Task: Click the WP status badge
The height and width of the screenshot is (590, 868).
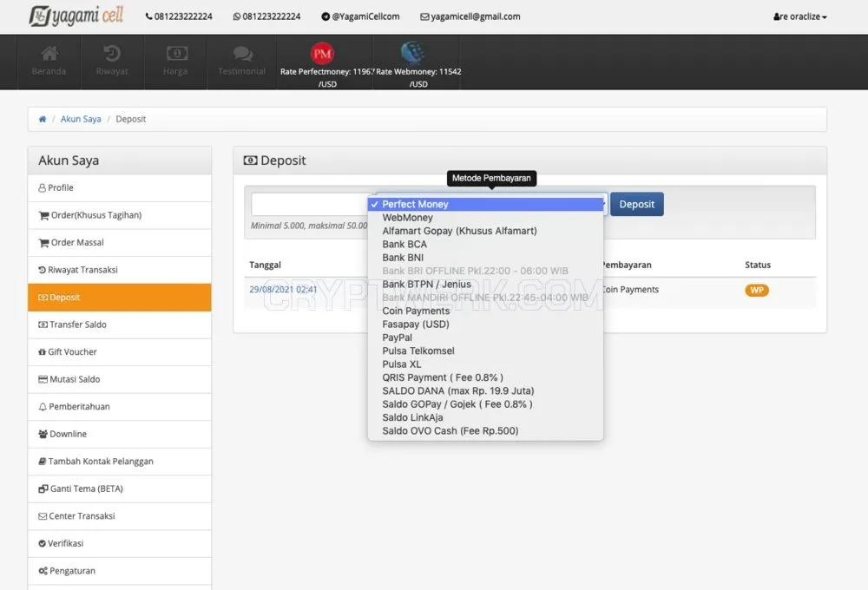Action: click(x=757, y=290)
